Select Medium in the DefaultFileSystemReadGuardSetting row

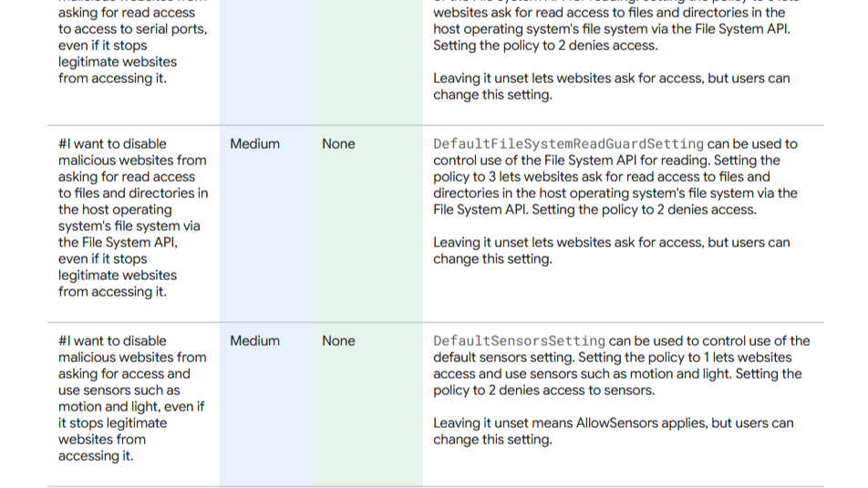click(254, 144)
